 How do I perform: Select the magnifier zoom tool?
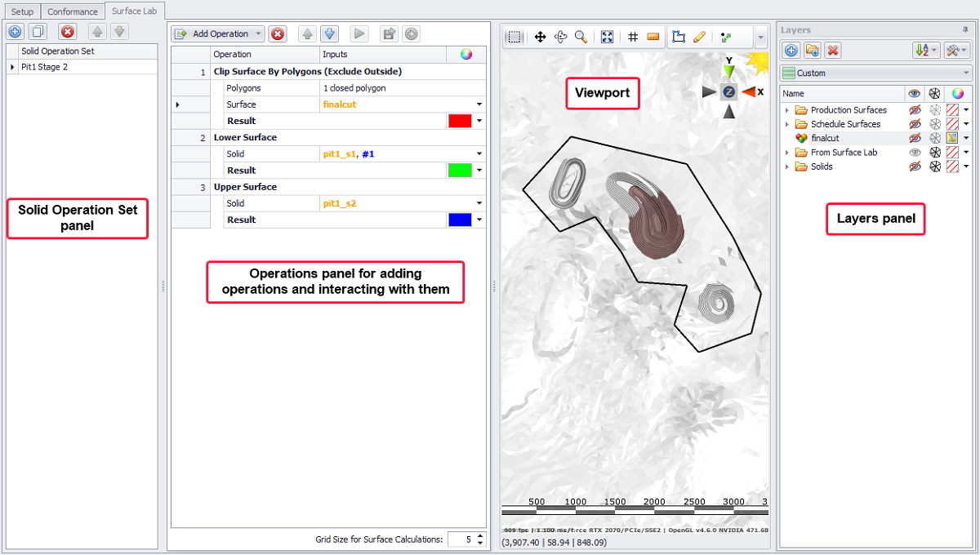[581, 37]
